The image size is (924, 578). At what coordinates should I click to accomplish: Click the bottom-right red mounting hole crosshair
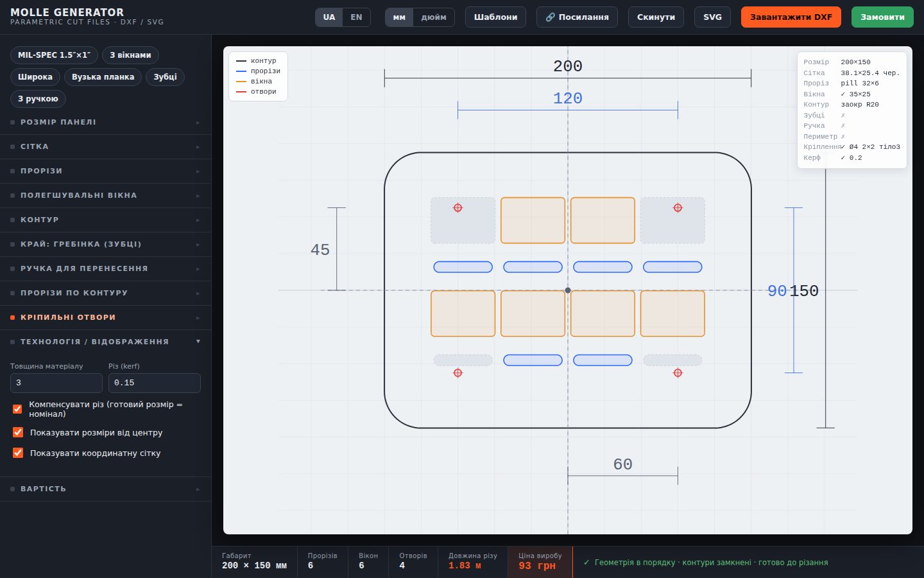(x=678, y=372)
